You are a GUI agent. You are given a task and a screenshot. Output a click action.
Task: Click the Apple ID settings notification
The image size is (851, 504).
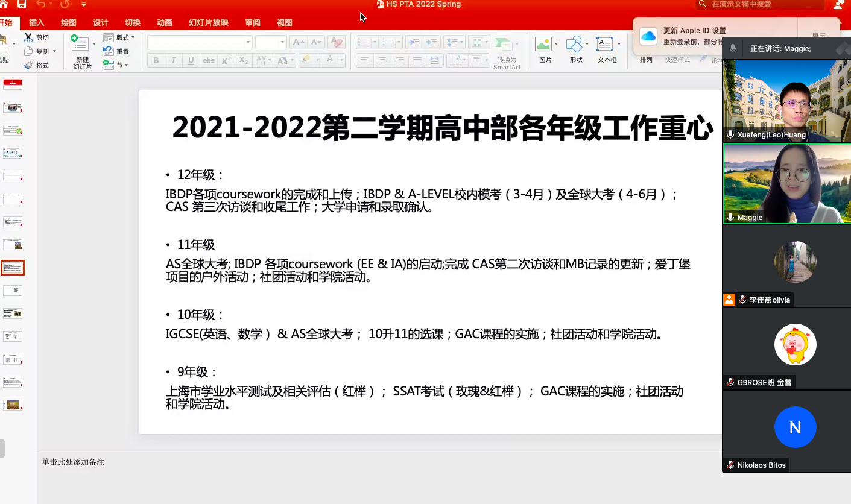736,36
